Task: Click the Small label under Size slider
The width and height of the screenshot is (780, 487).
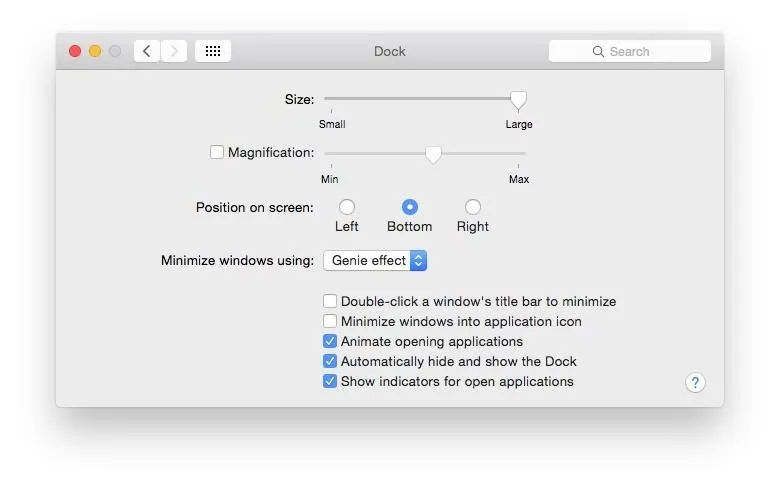Action: [x=332, y=124]
